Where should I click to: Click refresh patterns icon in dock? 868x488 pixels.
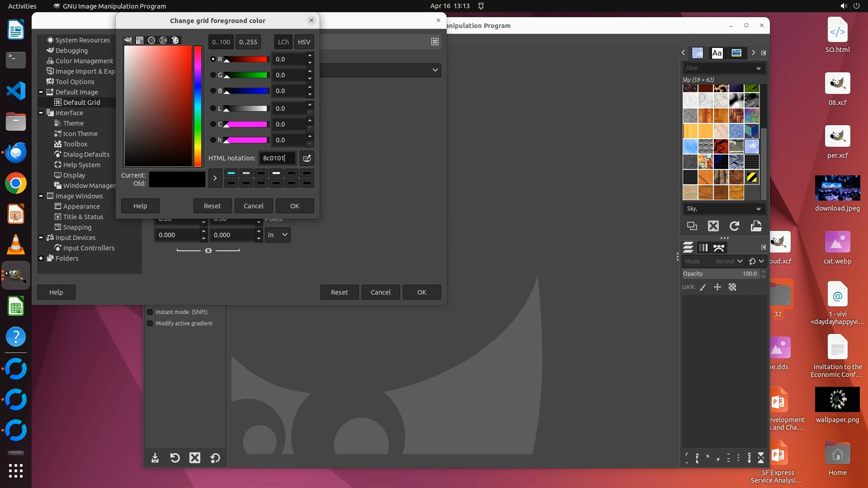(734, 226)
